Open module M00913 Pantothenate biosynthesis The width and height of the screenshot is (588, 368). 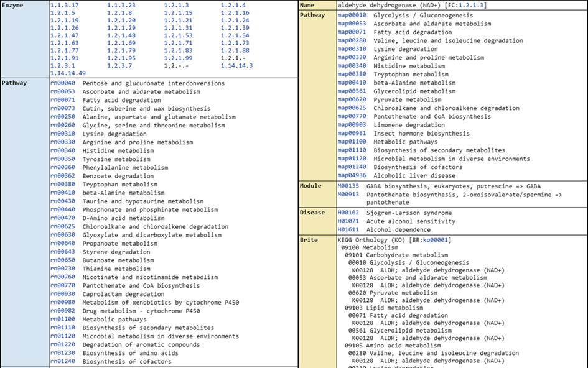[x=348, y=195]
